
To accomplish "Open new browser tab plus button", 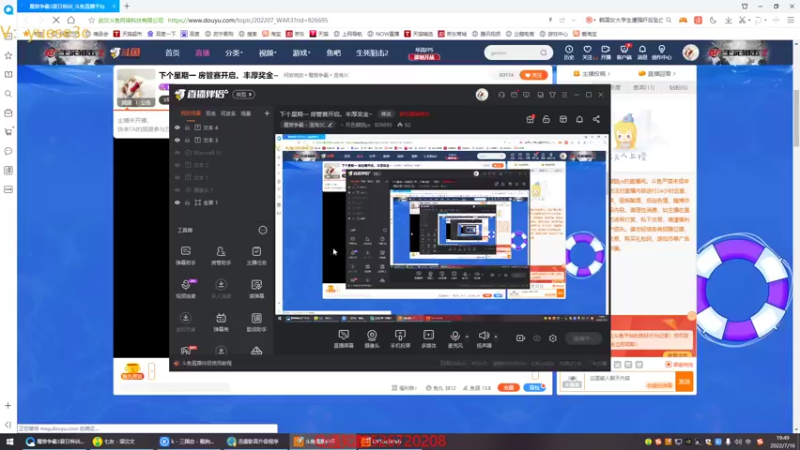I will click(x=127, y=6).
